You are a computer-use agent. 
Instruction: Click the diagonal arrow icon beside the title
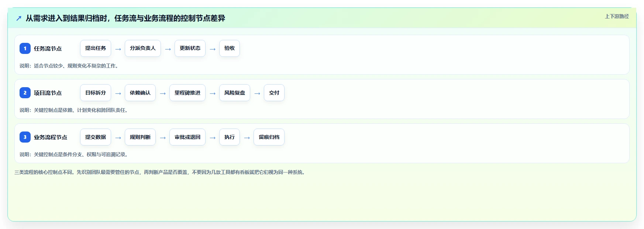click(x=19, y=18)
